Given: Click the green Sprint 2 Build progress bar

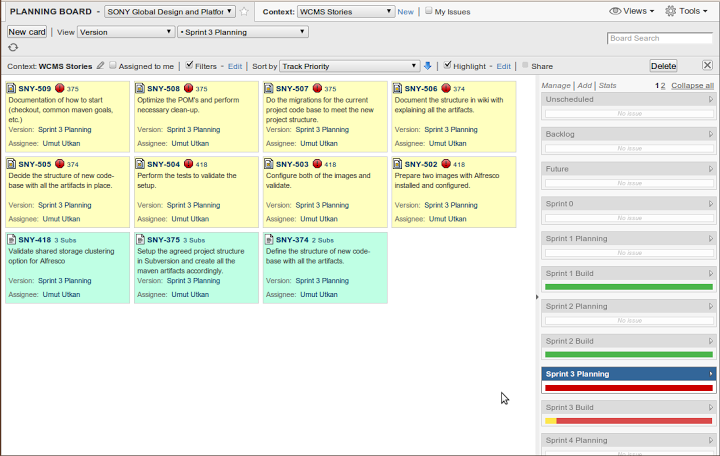Looking at the screenshot, I should 629,355.
